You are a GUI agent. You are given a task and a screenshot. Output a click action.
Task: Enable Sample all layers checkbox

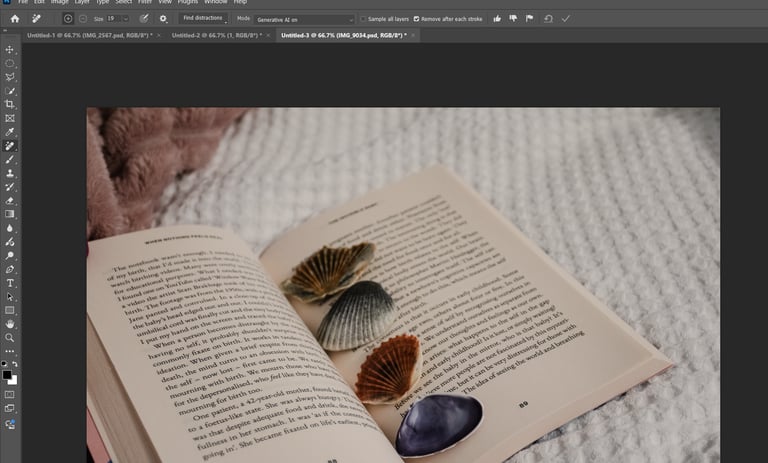[363, 19]
